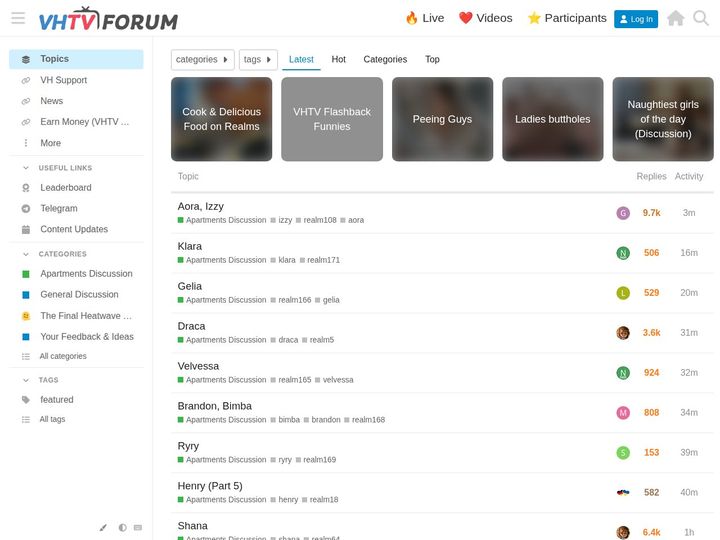Open the tags filter dropdown

point(258,60)
